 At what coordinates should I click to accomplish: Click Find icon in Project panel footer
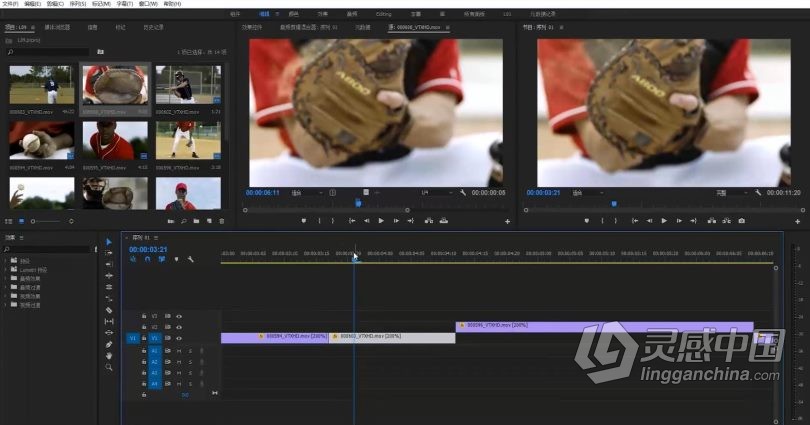pyautogui.click(x=183, y=221)
